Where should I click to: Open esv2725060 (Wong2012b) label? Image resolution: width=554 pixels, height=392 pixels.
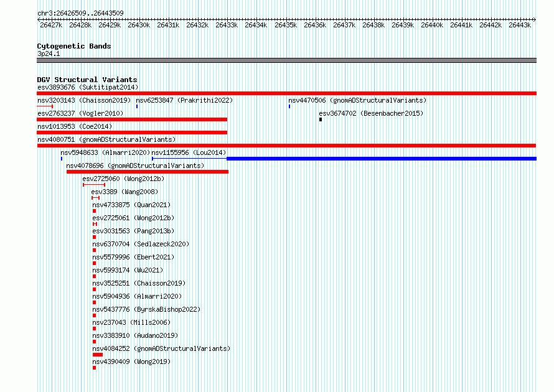123,179
